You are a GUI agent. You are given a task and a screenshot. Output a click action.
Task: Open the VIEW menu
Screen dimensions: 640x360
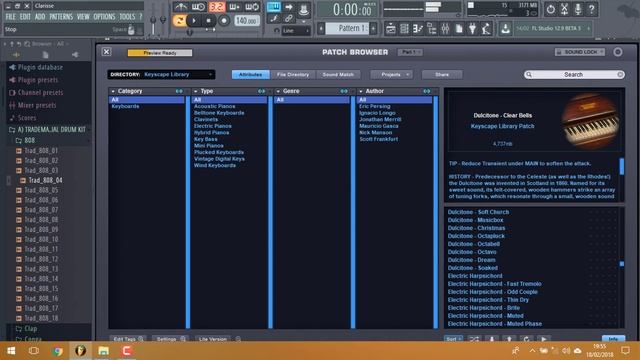tap(83, 17)
